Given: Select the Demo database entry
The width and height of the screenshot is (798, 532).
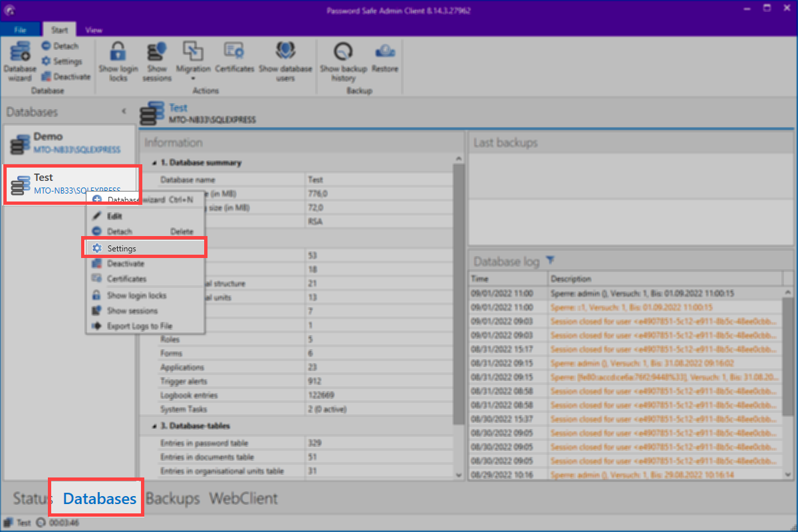Looking at the screenshot, I should click(66, 143).
